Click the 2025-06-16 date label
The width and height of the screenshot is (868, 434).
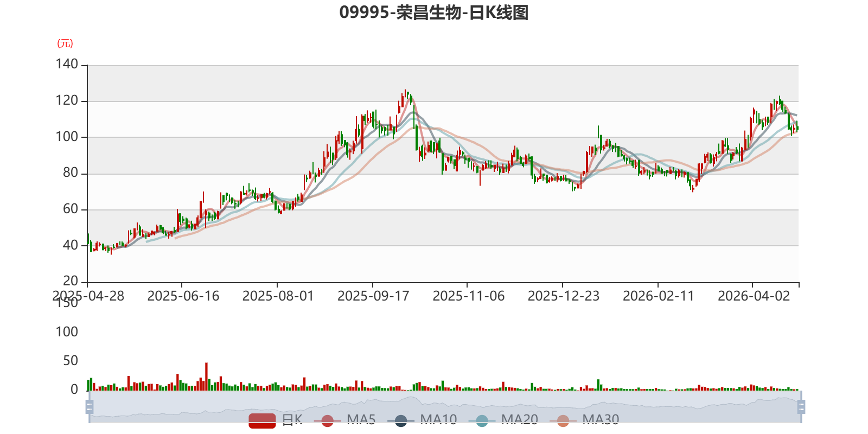[183, 296]
